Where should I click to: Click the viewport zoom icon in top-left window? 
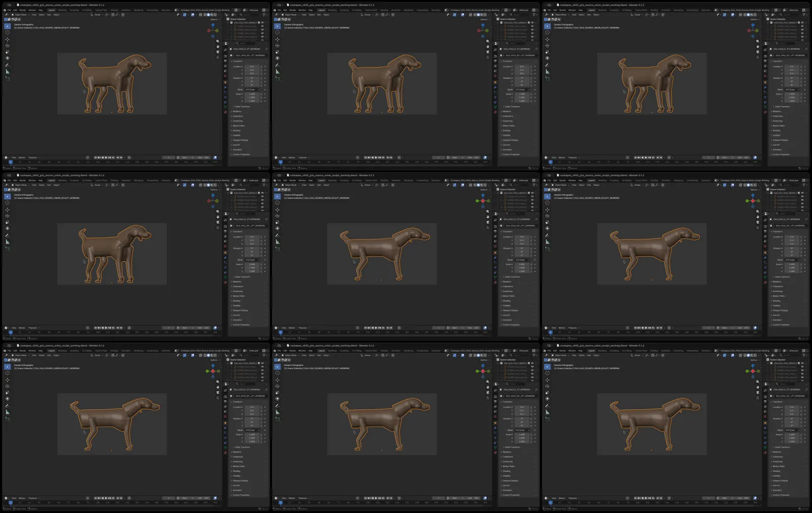218,41
